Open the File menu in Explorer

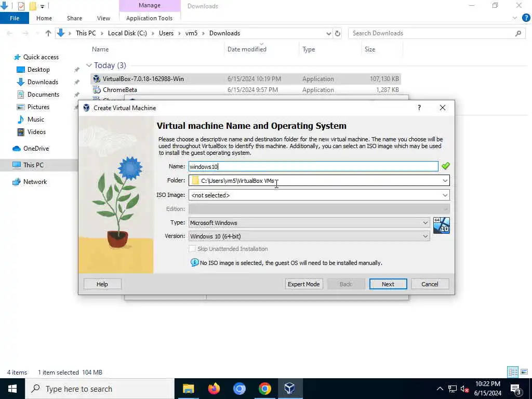15,18
